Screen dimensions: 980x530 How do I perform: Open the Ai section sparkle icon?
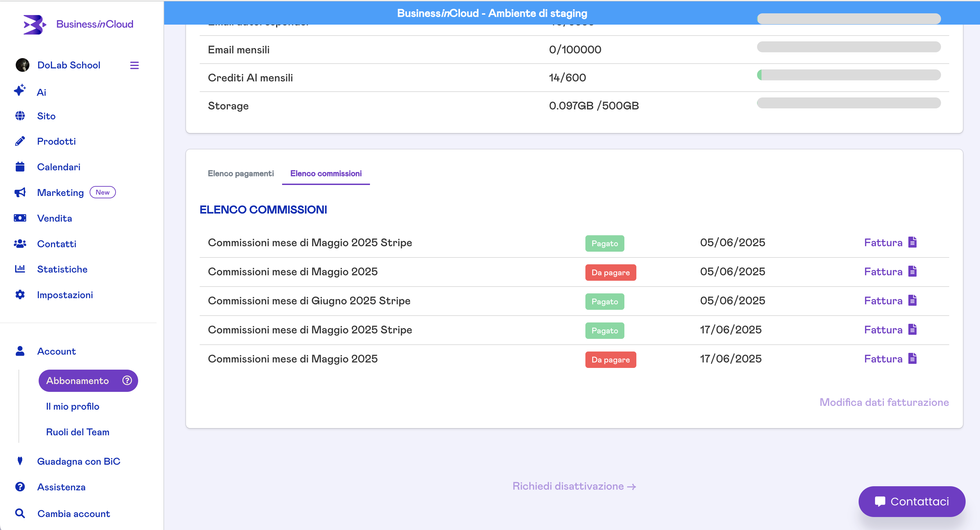pos(20,91)
